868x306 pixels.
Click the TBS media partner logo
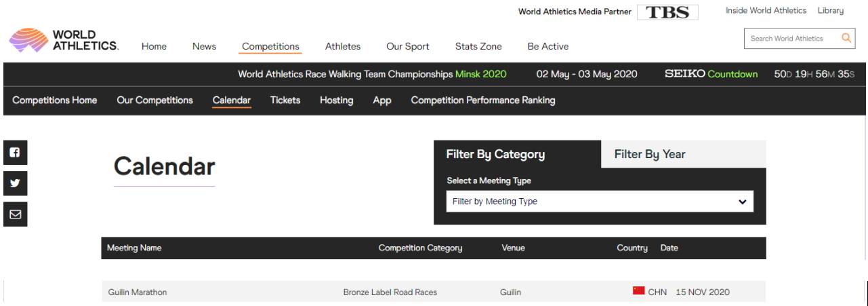tap(667, 12)
